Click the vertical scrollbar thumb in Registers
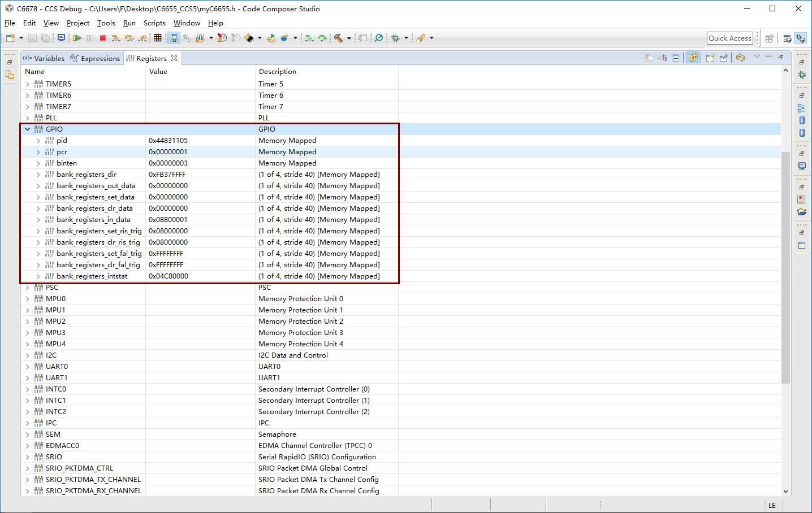Screen dimensions: 812x513 tap(785, 267)
